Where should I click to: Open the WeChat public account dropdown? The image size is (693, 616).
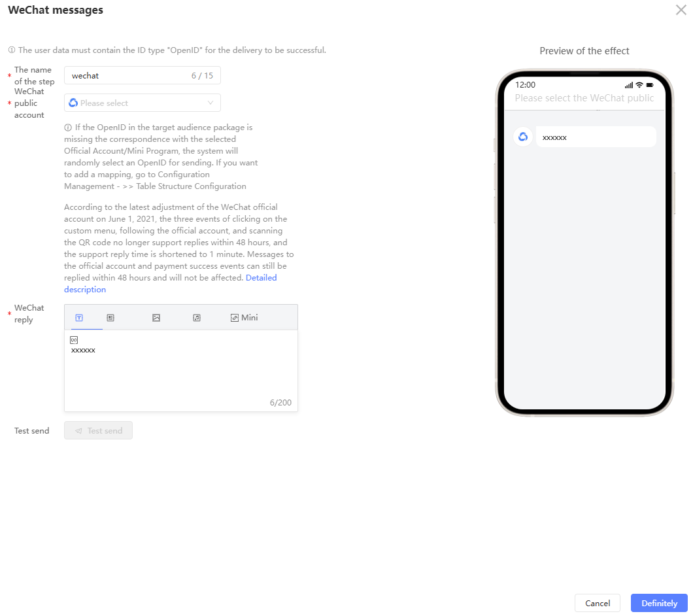[x=143, y=103]
